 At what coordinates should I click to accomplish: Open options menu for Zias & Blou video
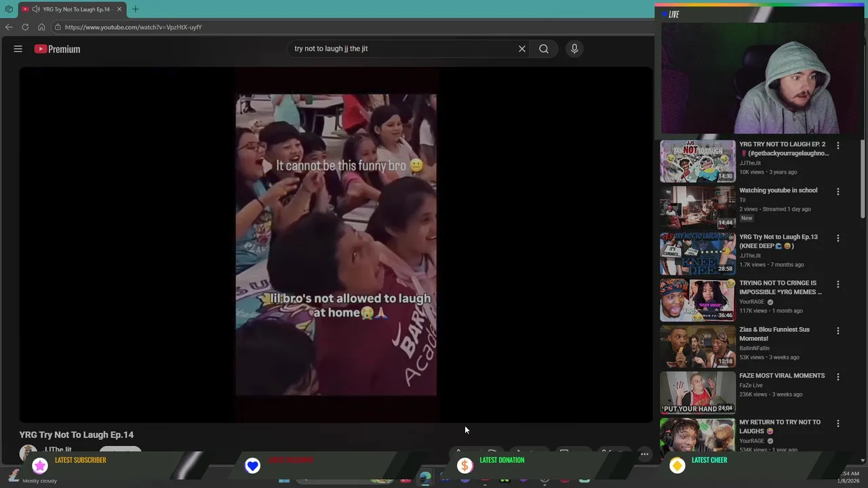(838, 331)
